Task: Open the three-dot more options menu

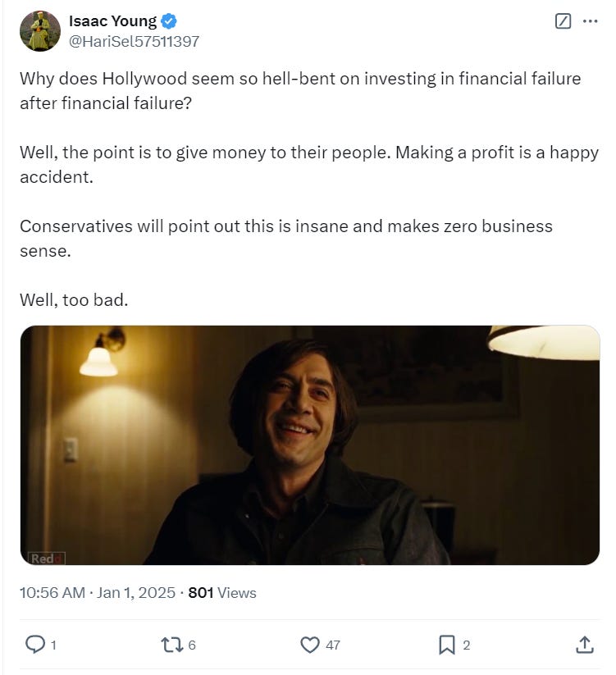Action: [x=590, y=21]
